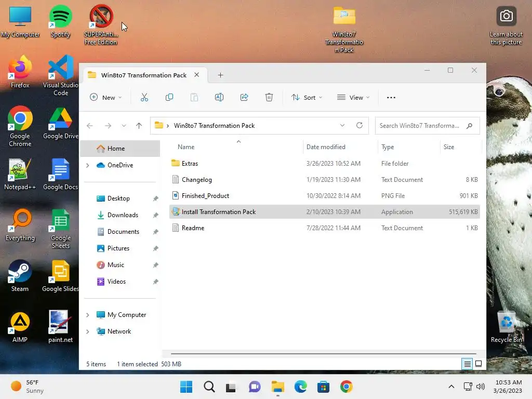Click the Delete trash icon in toolbar

(x=269, y=97)
